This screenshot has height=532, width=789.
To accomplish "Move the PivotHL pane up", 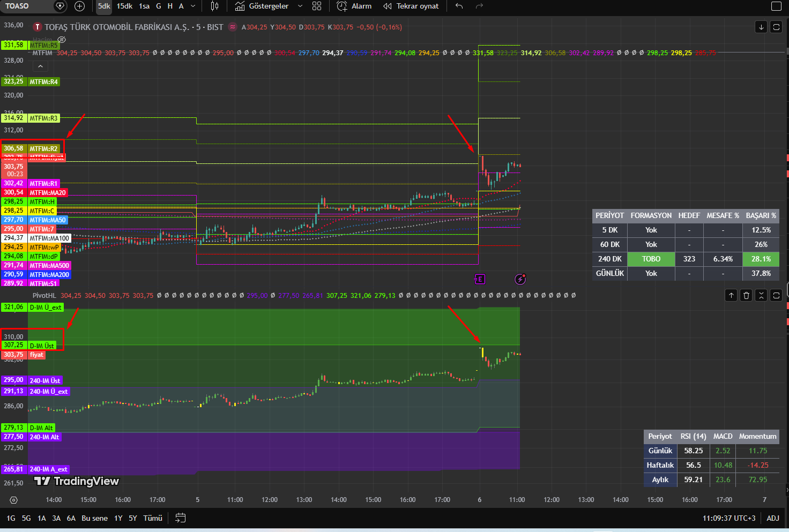I will [731, 295].
